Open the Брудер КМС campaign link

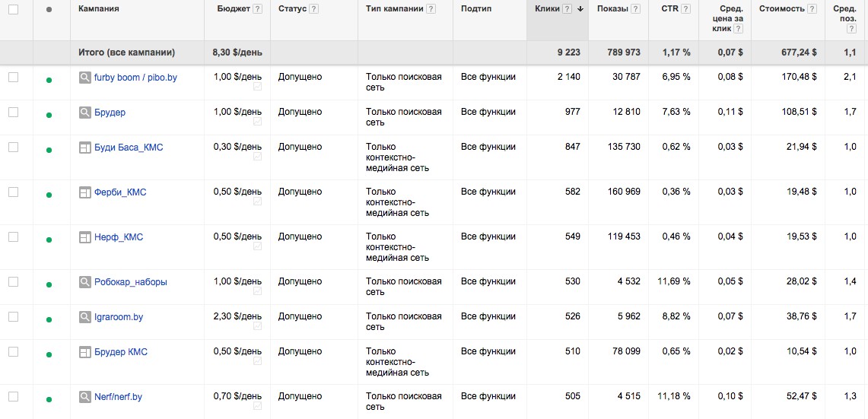pos(121,352)
